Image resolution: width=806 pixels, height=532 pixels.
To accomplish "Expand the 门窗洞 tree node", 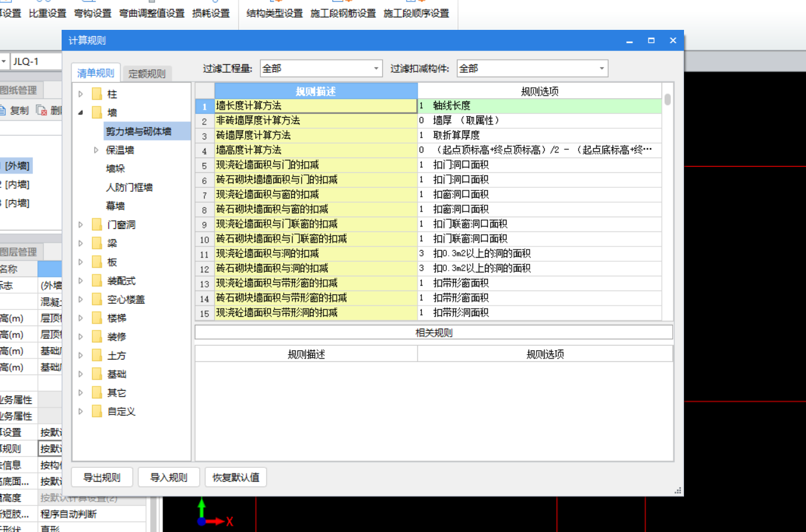I will (x=80, y=225).
